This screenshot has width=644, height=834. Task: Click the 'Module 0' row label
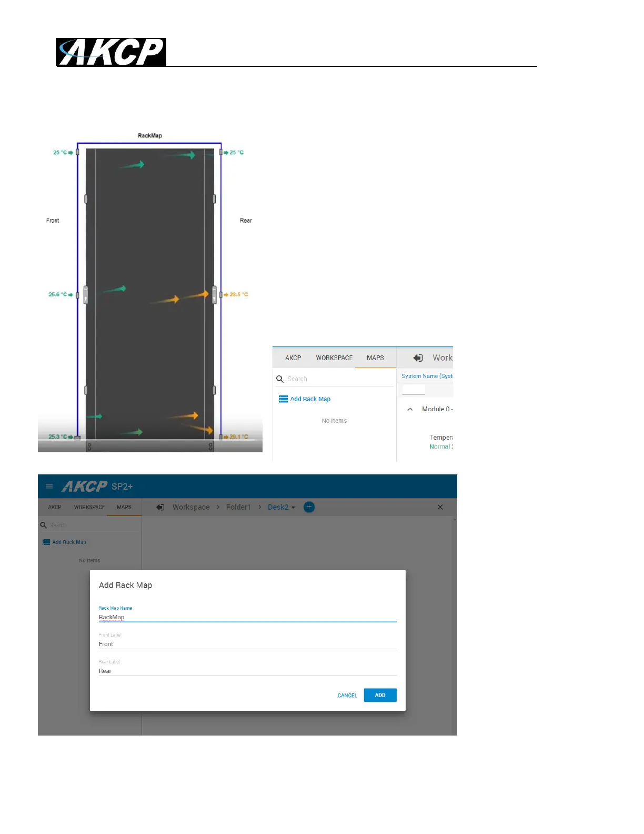pos(437,409)
